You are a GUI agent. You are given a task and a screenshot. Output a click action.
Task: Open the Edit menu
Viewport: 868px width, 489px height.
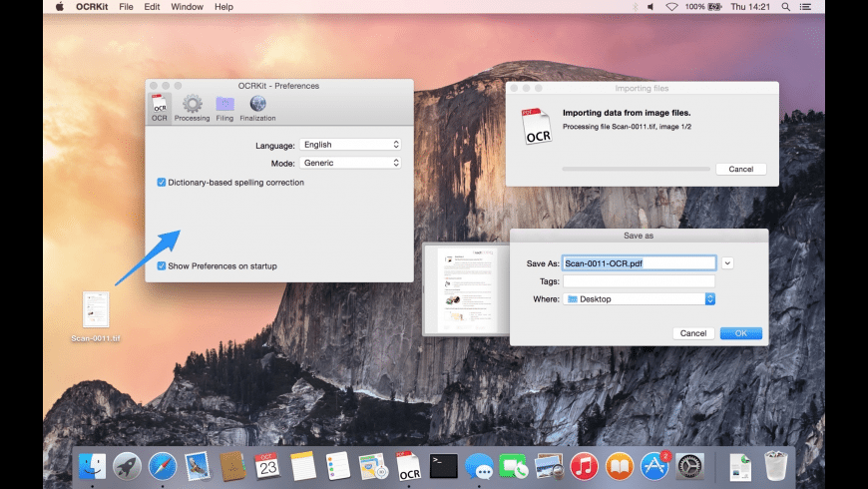click(x=152, y=7)
